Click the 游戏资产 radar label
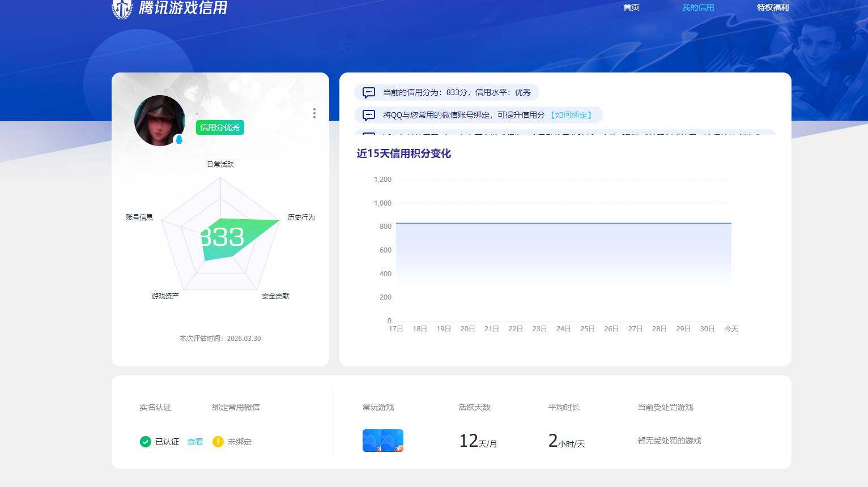This screenshot has width=868, height=487. coord(165,296)
